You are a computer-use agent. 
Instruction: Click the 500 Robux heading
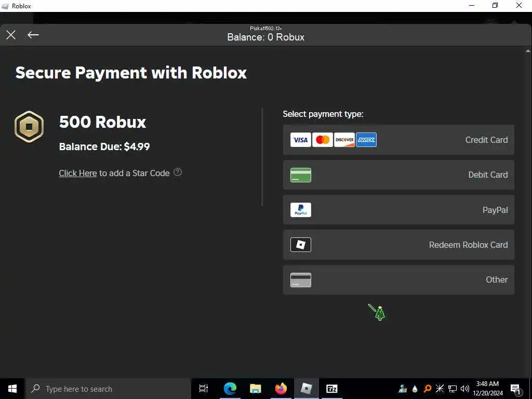102,122
